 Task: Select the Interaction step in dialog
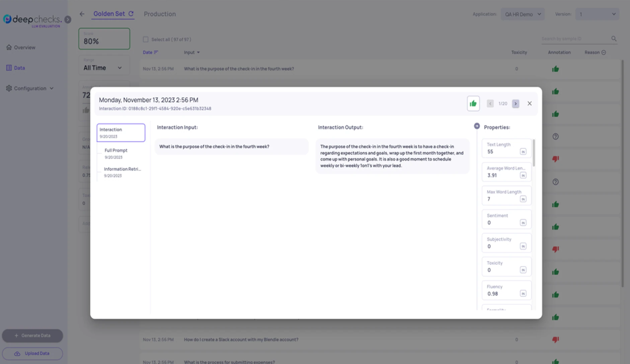[x=121, y=133]
